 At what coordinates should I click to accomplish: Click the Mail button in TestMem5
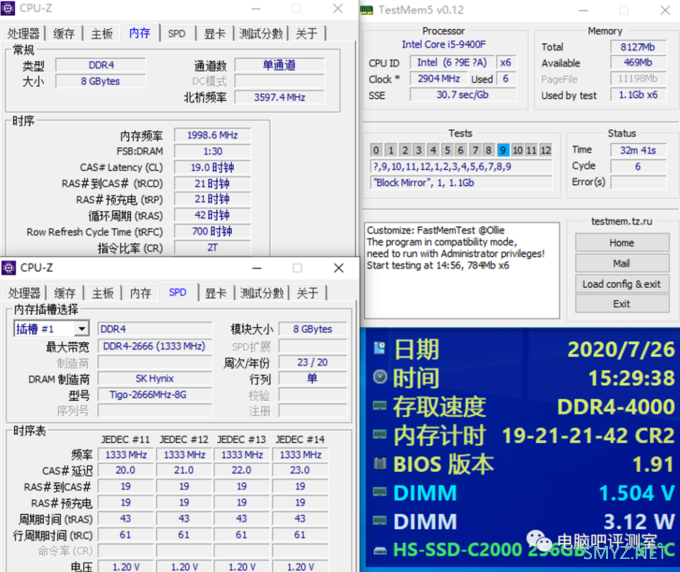pyautogui.click(x=622, y=263)
